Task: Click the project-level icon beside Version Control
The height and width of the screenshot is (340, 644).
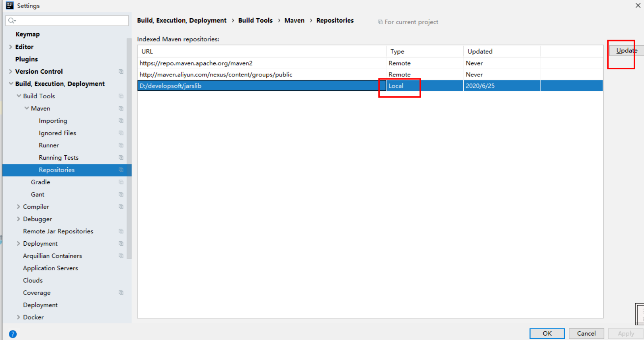Action: tap(121, 72)
